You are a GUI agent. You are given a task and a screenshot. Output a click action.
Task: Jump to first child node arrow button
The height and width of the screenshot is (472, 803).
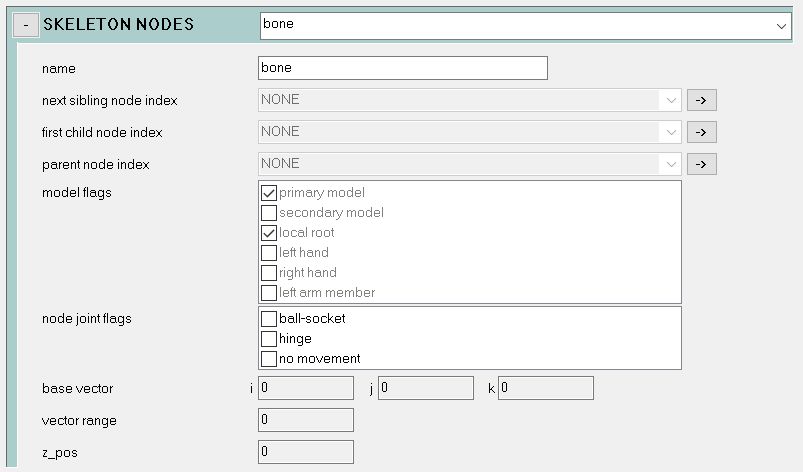tap(701, 132)
